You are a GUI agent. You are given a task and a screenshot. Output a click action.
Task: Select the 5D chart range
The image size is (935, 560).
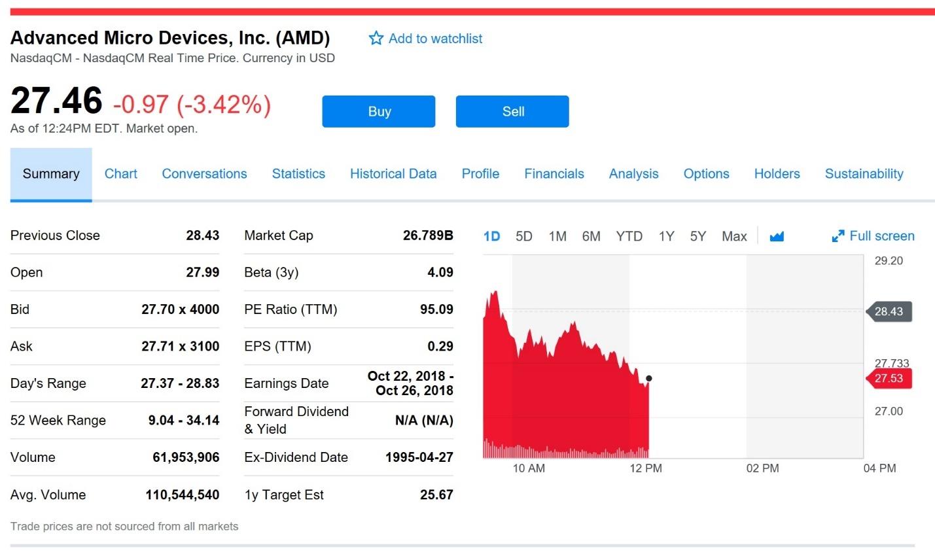pyautogui.click(x=523, y=236)
